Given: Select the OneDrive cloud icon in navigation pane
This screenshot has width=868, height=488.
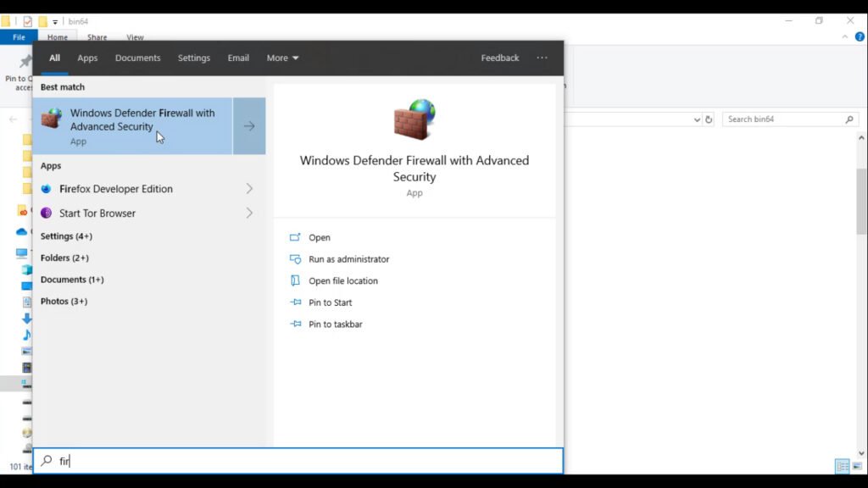Looking at the screenshot, I should pyautogui.click(x=21, y=231).
